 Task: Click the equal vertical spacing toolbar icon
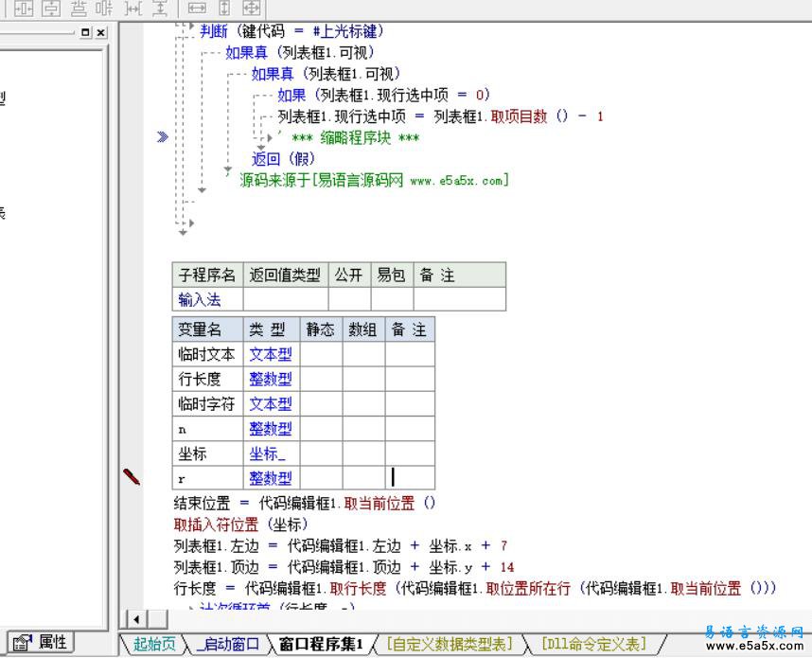tap(160, 8)
